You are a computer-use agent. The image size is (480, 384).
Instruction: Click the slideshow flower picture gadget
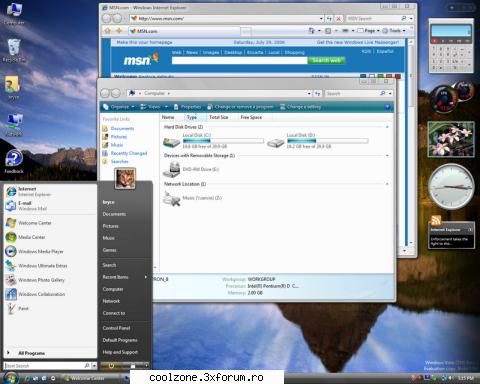point(451,139)
